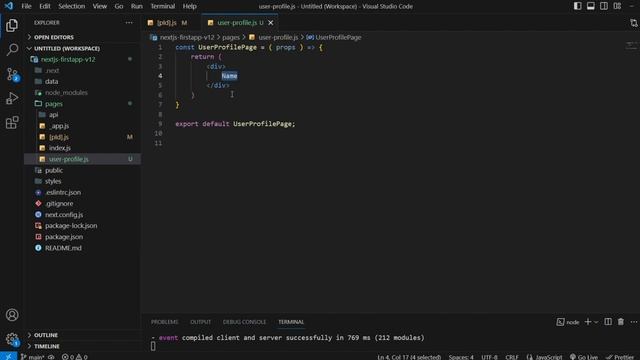Expand the api folder
Screen dimensions: 640x360
[83, 115]
